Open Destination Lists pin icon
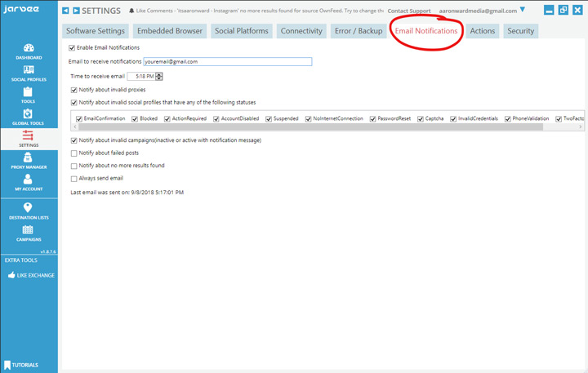 [28, 207]
